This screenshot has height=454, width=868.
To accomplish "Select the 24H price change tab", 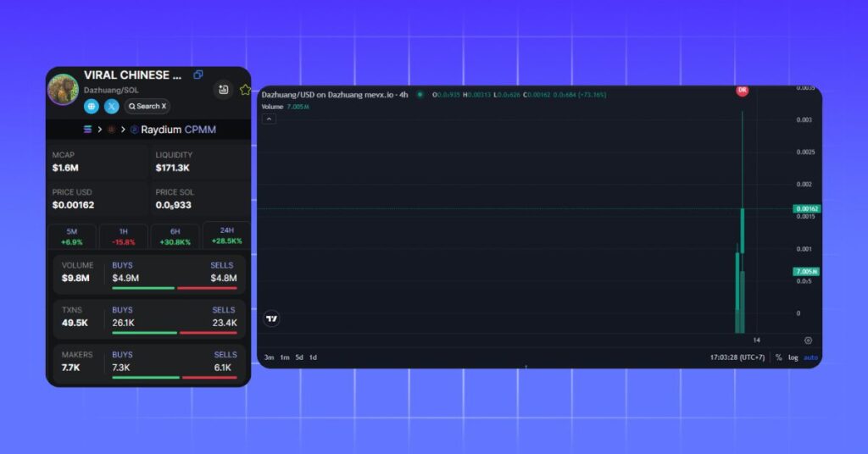I will (x=227, y=235).
